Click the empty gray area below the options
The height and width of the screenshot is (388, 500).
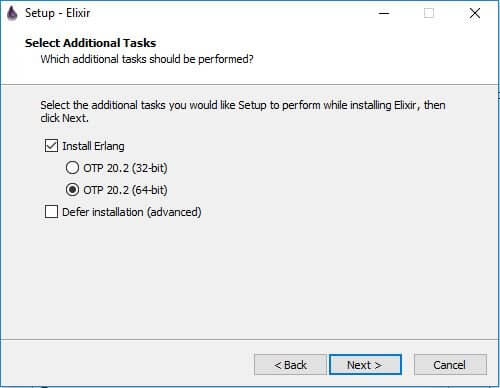(250, 280)
